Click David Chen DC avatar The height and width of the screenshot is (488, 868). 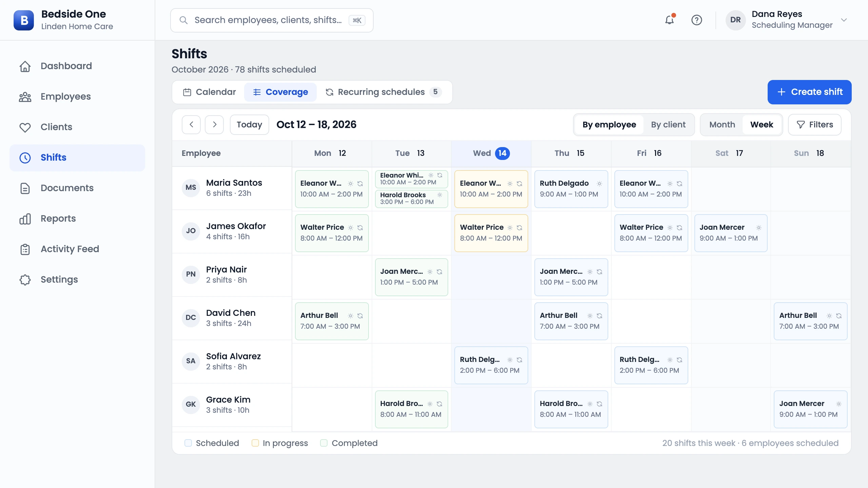(x=191, y=318)
